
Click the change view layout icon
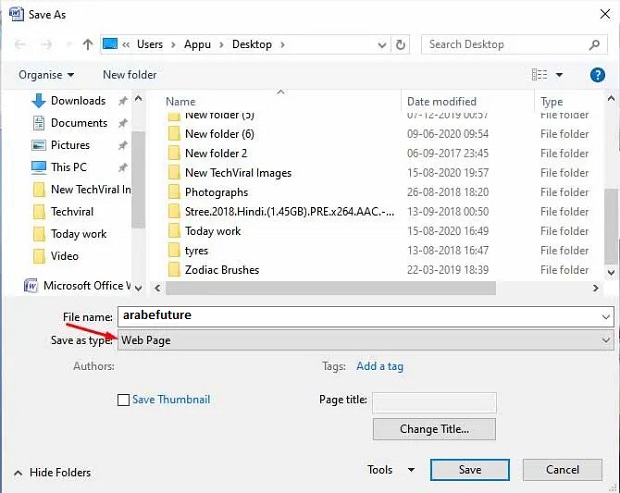point(539,75)
